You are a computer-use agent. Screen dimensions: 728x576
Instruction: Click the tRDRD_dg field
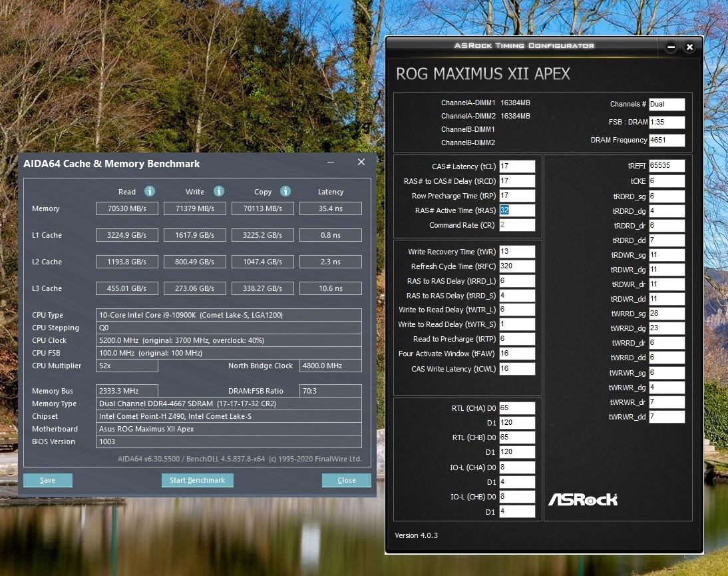click(667, 211)
